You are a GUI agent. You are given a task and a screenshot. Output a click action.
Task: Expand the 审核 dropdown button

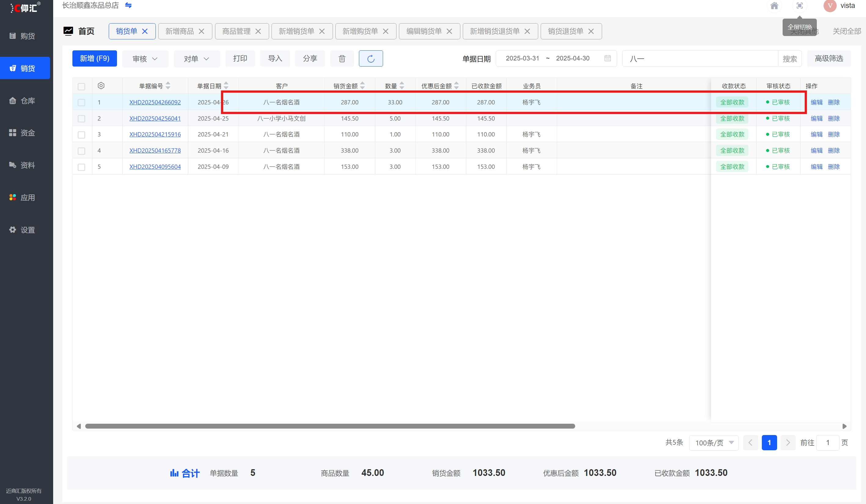pyautogui.click(x=145, y=59)
